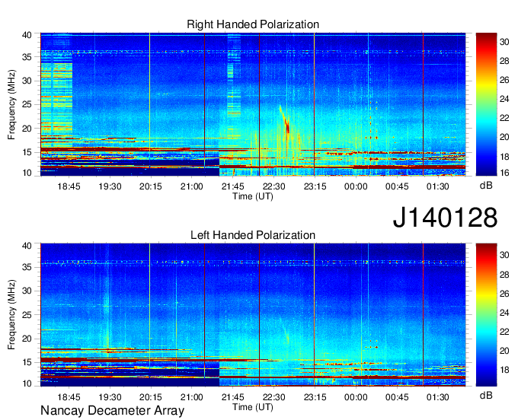This screenshot has width=518, height=420.
Task: Click the red burst near 22:40 in Right Handed plot
Action: [287, 127]
